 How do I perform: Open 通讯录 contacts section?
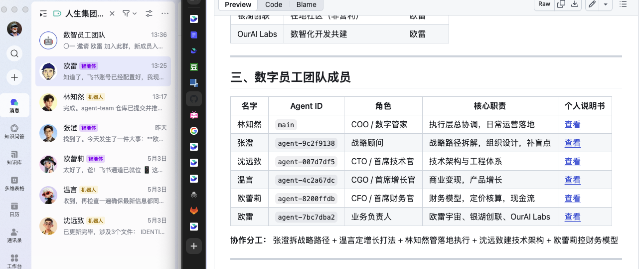pos(14,236)
